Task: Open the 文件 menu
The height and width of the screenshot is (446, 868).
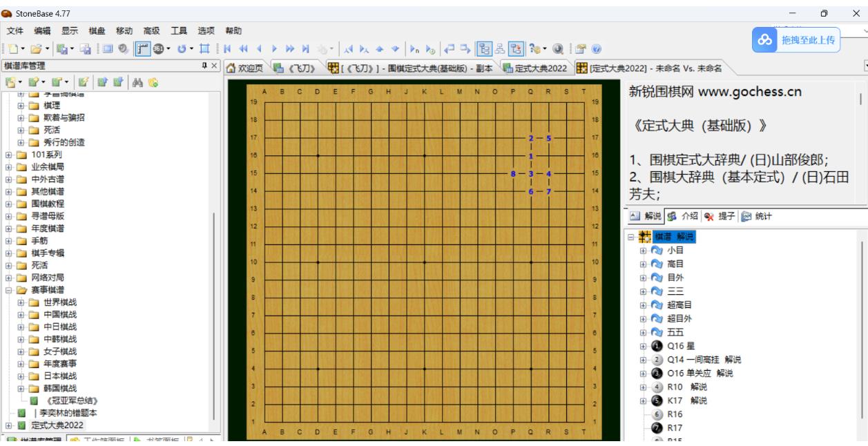Action: coord(17,31)
